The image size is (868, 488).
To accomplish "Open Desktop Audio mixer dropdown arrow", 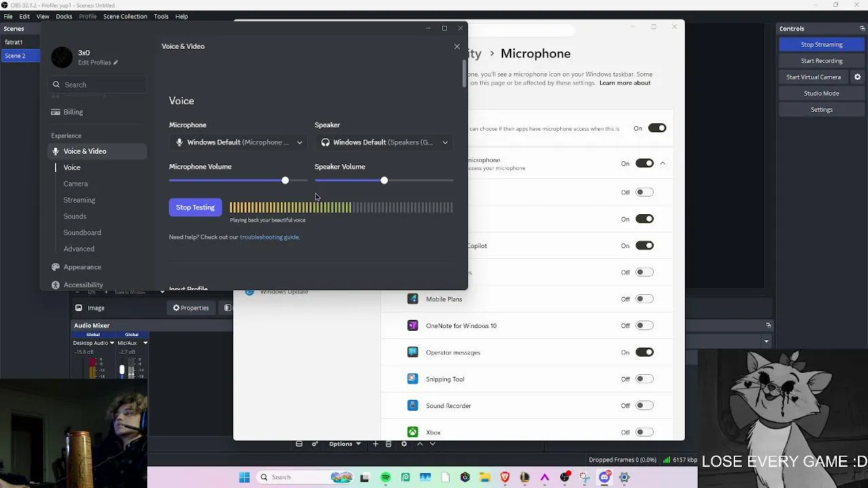I will (112, 343).
